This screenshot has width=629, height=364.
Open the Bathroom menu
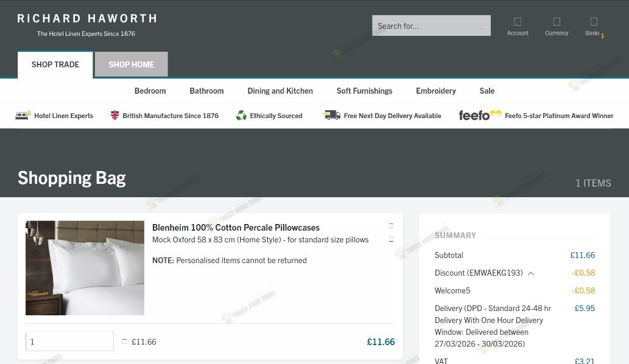(206, 91)
